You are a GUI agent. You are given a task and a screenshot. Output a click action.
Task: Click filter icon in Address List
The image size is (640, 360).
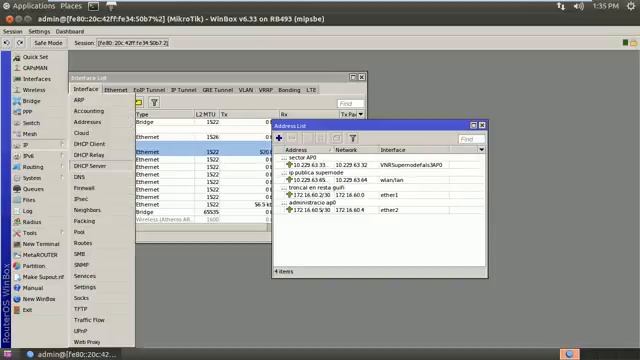click(353, 138)
